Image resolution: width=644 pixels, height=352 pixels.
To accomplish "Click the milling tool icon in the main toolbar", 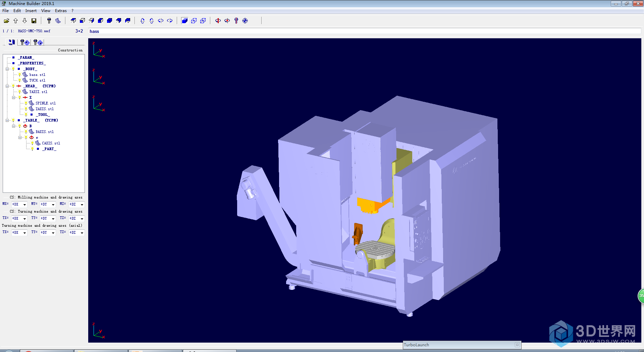I will pyautogui.click(x=49, y=21).
